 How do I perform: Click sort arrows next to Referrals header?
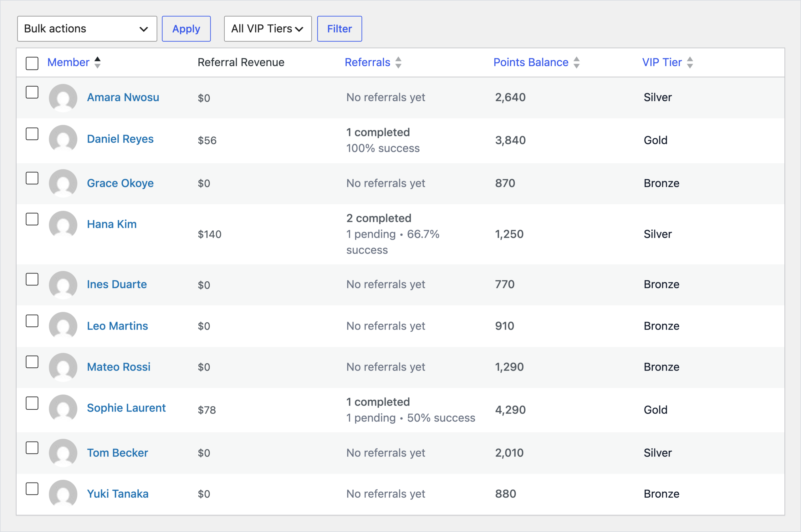point(398,62)
